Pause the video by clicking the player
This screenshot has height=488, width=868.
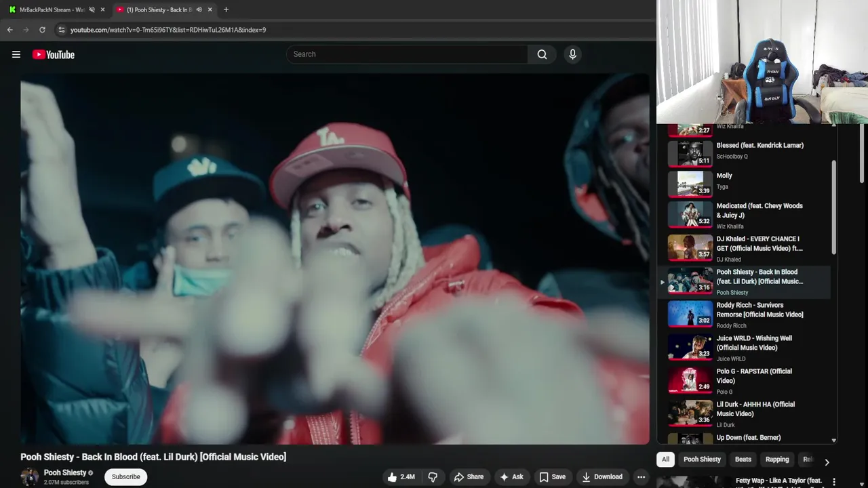click(335, 259)
